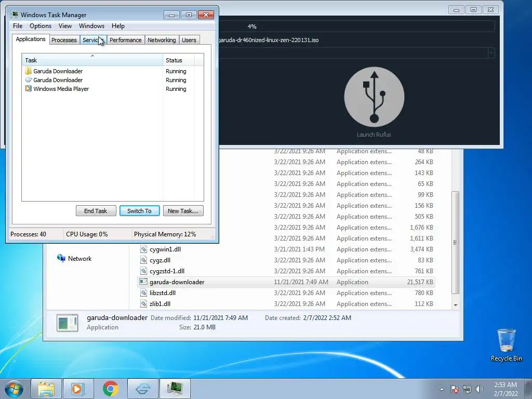The image size is (532, 399).
Task: Open the File menu in Task Manager
Action: tap(18, 26)
